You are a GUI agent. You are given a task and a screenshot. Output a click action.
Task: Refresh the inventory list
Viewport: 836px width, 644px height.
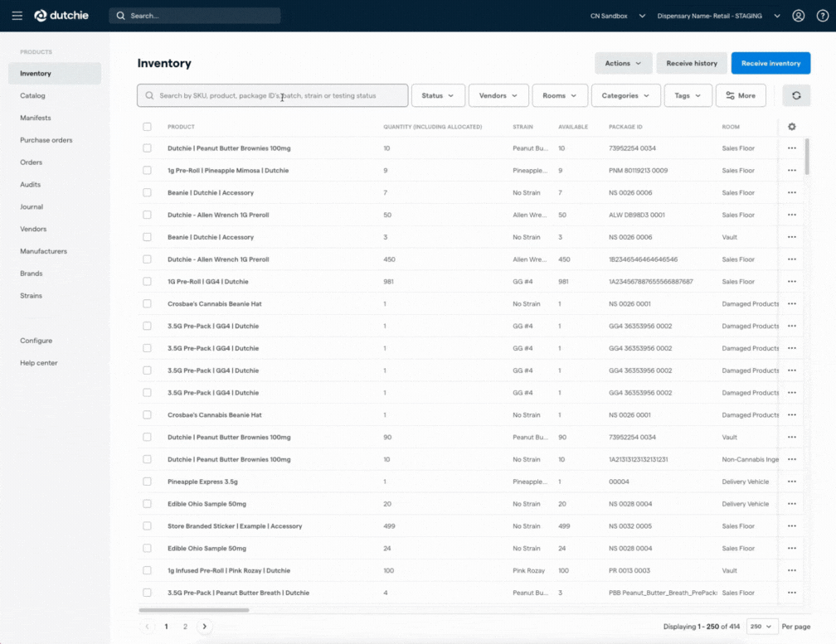click(x=796, y=95)
